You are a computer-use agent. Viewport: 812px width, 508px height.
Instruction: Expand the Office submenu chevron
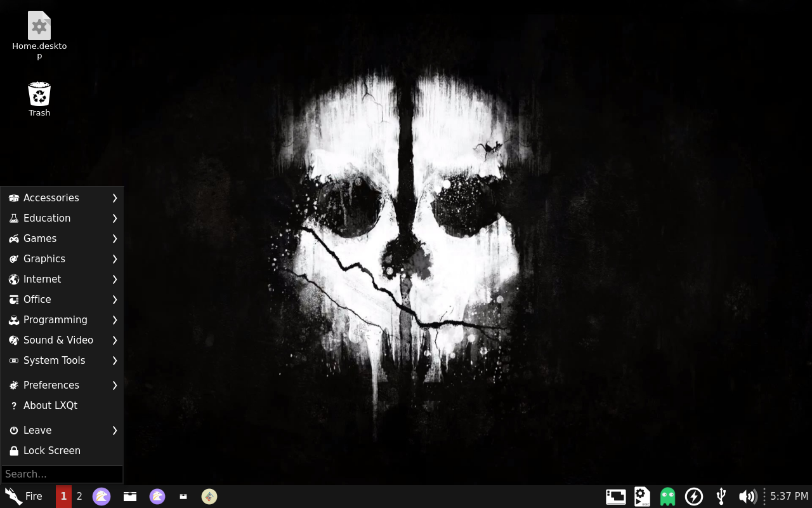tap(115, 300)
